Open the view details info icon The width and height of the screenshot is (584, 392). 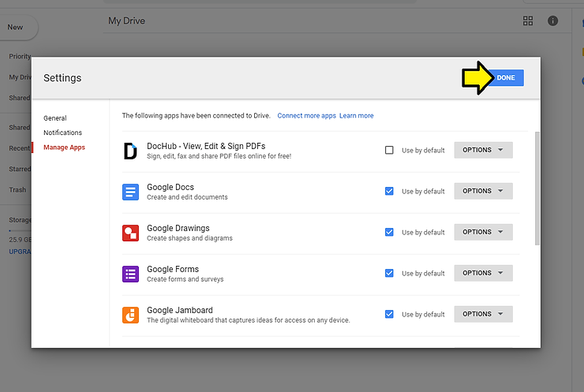[552, 21]
